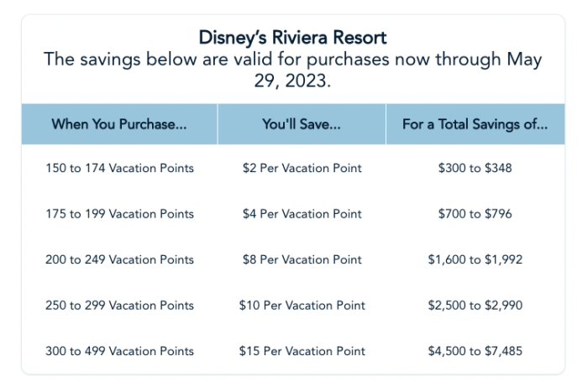The image size is (588, 387).
Task: Click the $8 Per Vacation Point cell
Action: (302, 259)
